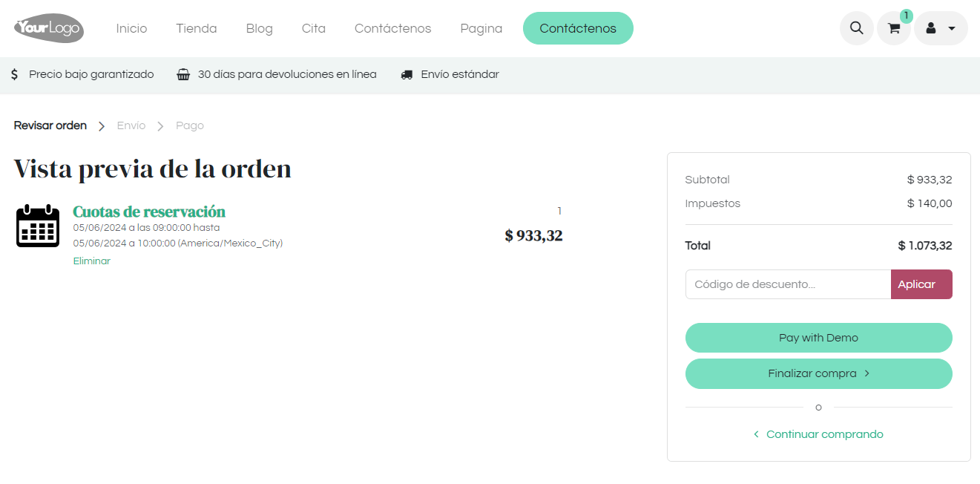Open the shopping cart icon
The width and height of the screenshot is (980, 484).
click(x=894, y=28)
